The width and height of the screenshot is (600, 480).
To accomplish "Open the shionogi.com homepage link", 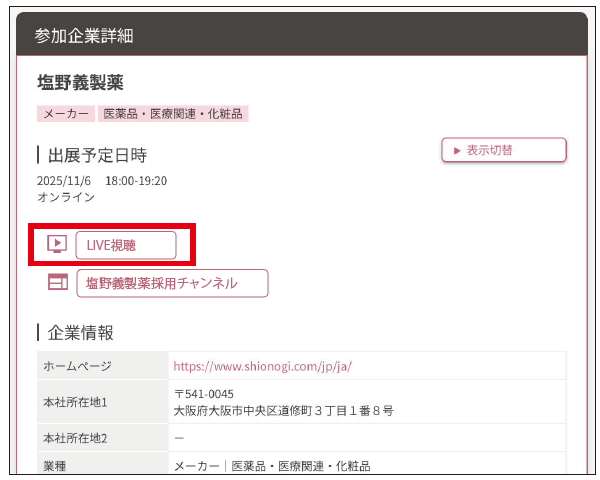I will click(262, 366).
